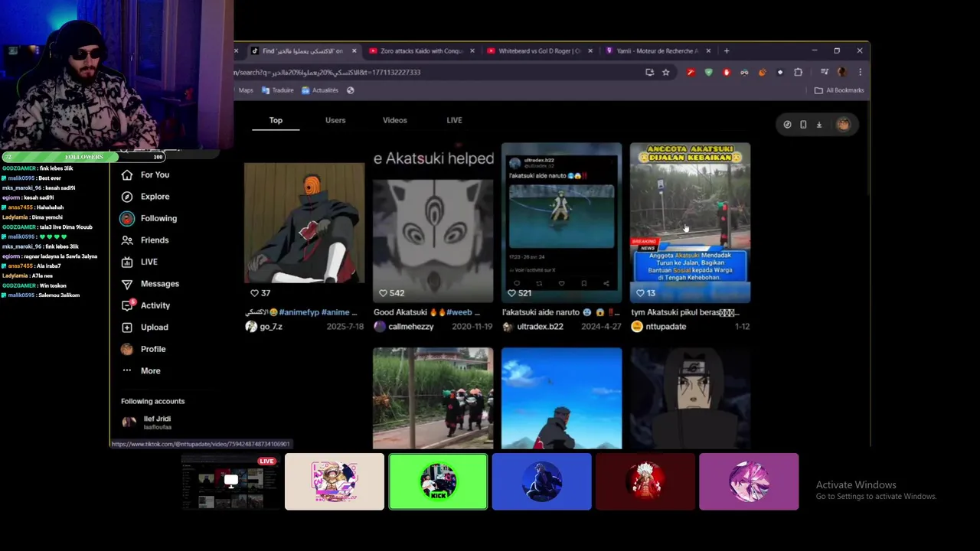The width and height of the screenshot is (980, 551).
Task: Click the install app icon in address bar
Action: [x=649, y=72]
